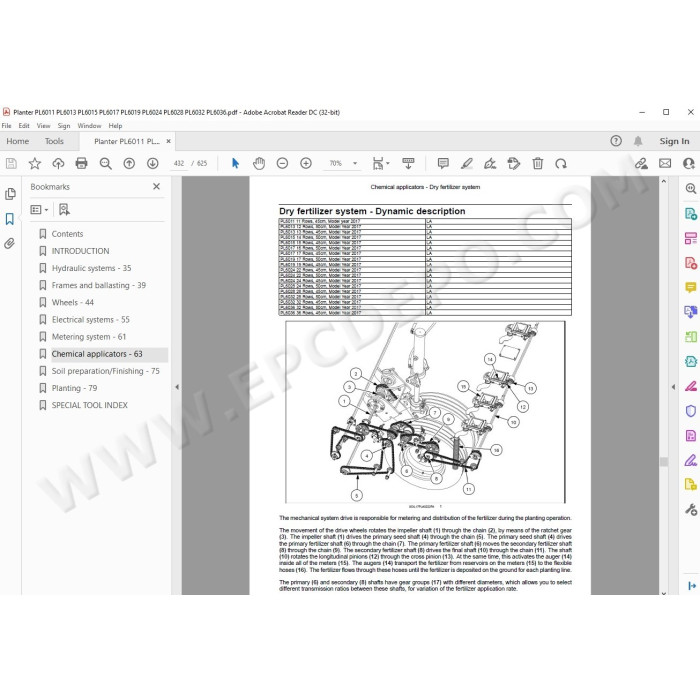Toggle the Bookmarks panel icon

click(x=10, y=219)
